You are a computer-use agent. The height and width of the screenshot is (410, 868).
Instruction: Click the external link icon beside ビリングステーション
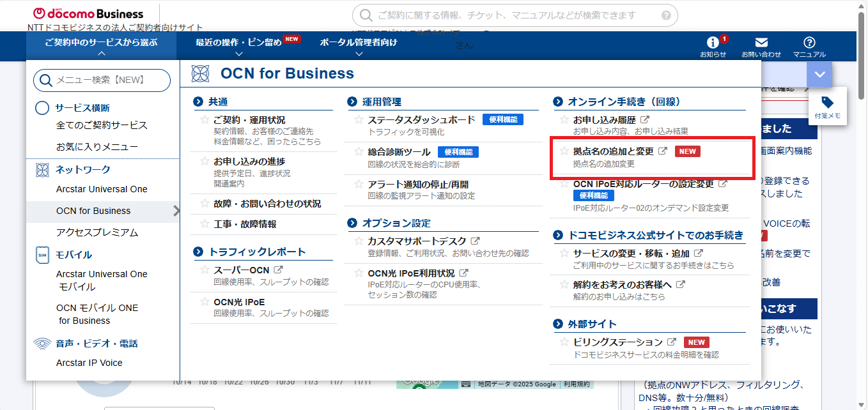click(x=672, y=342)
